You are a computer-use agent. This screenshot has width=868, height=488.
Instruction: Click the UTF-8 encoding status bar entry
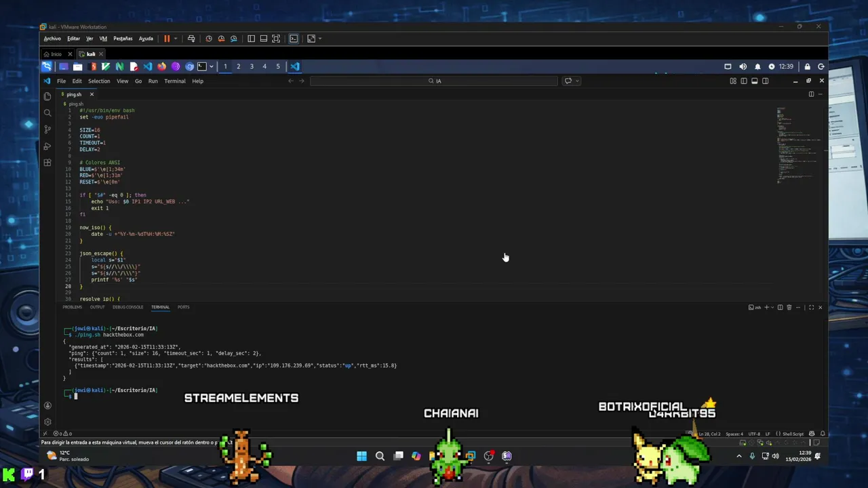[754, 434]
